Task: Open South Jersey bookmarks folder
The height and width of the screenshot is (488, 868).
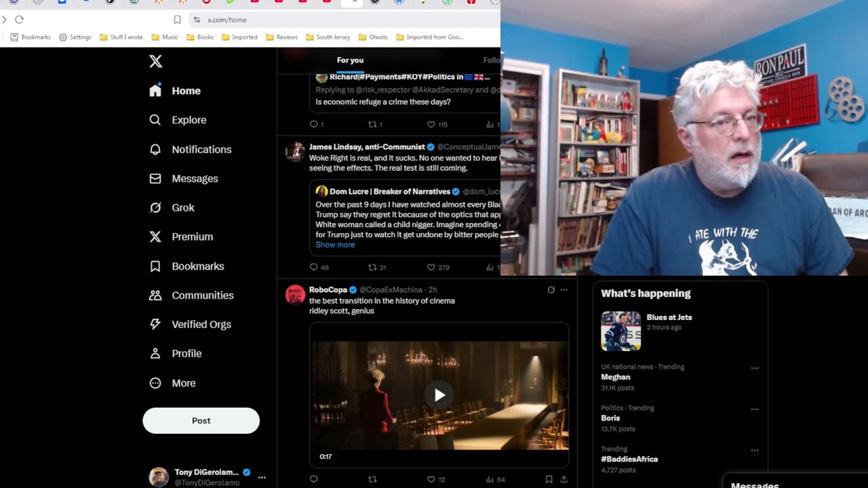Action: 328,37
